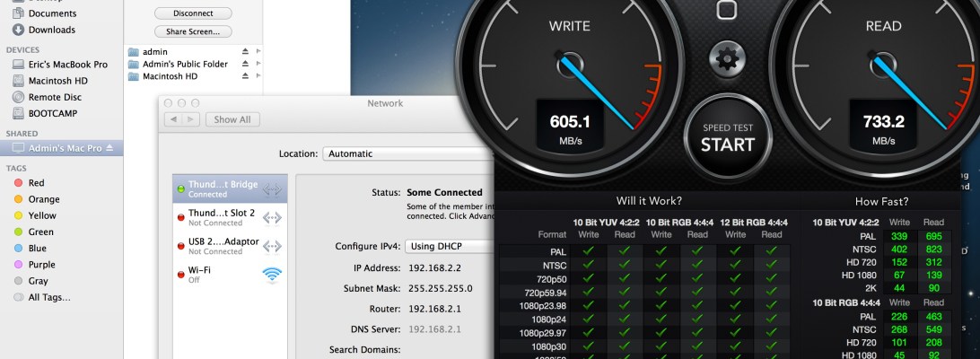Select the Wi-Fi network service
The width and height of the screenshot is (980, 359).
(x=229, y=275)
